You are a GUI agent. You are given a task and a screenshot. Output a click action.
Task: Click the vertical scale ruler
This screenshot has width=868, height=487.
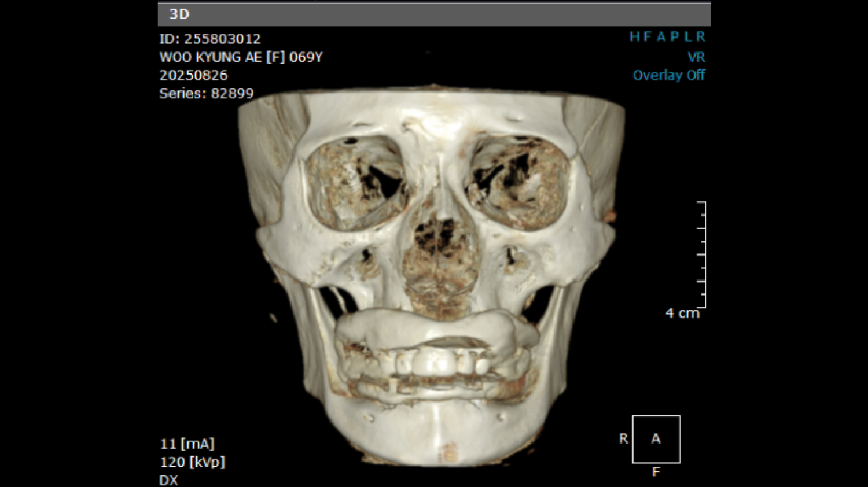click(702, 254)
